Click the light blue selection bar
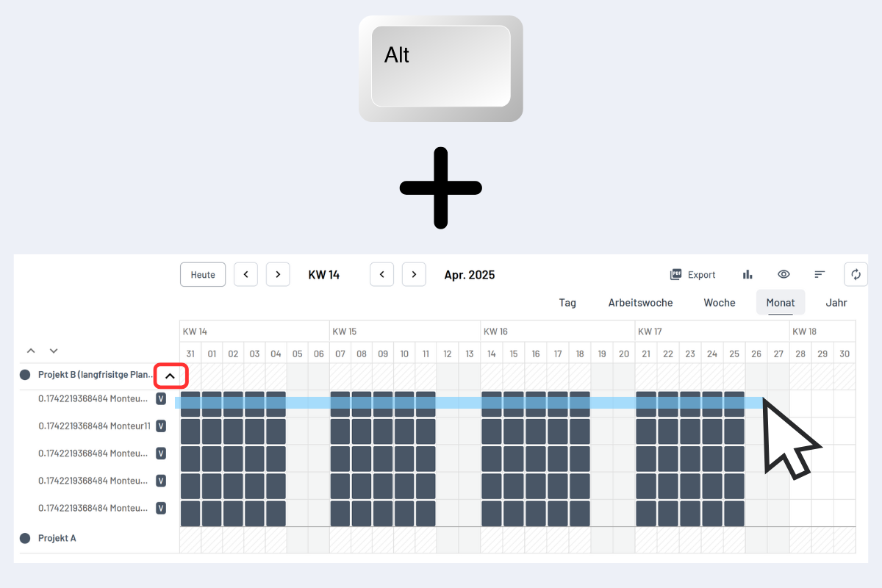This screenshot has width=882, height=588. (x=470, y=403)
